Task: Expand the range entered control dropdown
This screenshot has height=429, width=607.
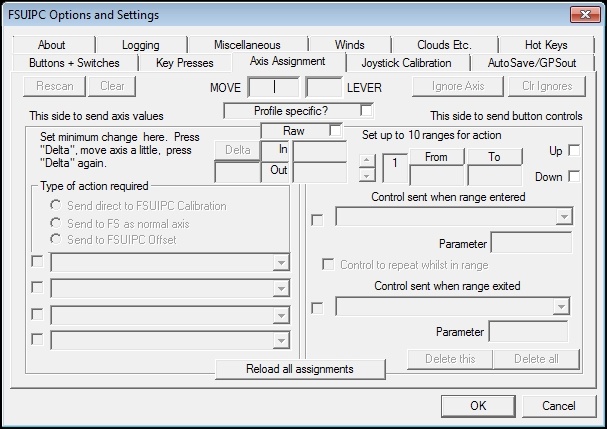Action: tap(564, 217)
